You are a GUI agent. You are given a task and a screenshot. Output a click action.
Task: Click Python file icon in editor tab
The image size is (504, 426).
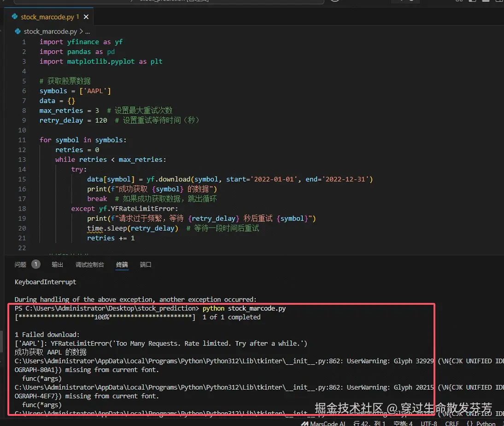(14, 17)
